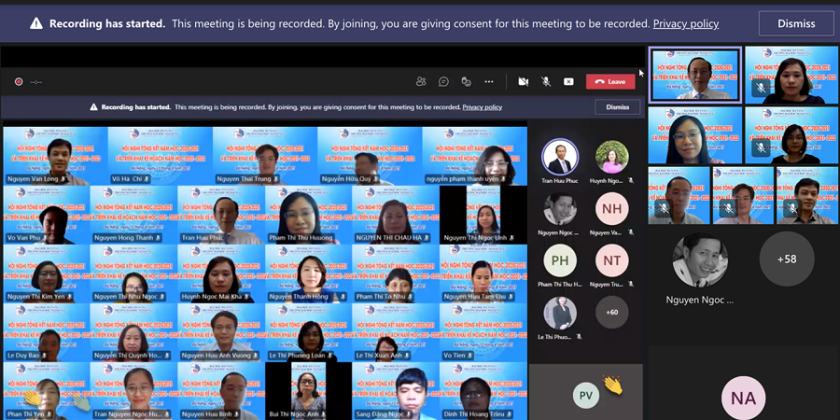Viewport: 840px width, 420px height.
Task: Open Vo Tien video tile
Action: (x=483, y=333)
